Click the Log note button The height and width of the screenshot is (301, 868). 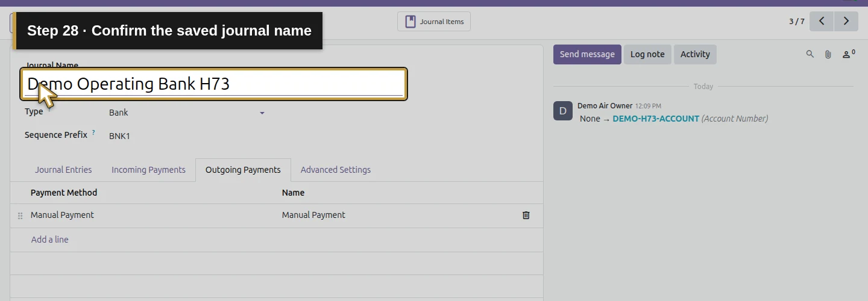pyautogui.click(x=647, y=54)
